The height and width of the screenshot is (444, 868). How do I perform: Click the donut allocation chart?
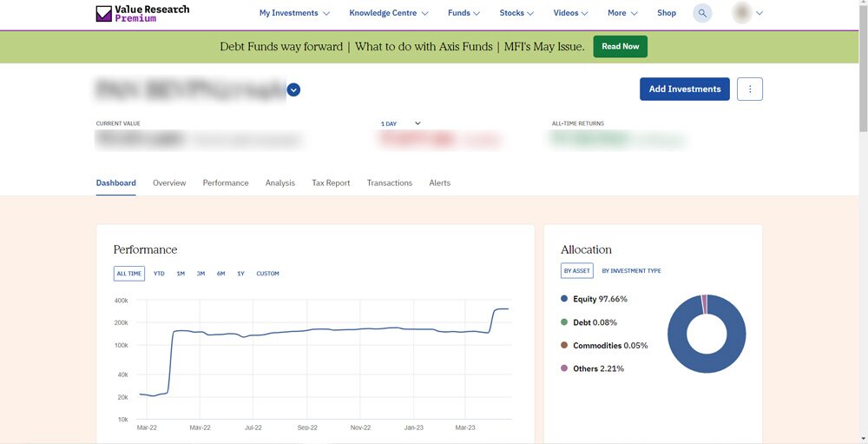pyautogui.click(x=706, y=334)
